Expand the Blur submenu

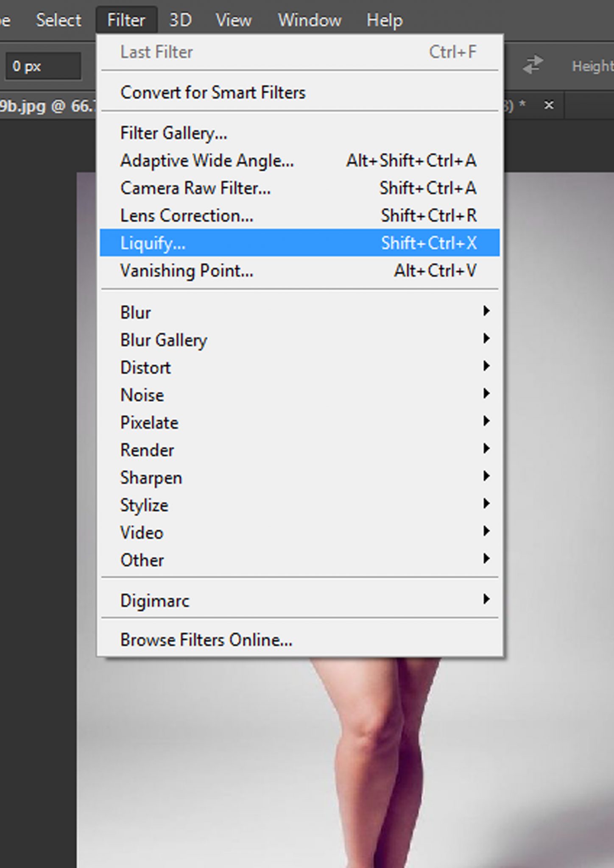pyautogui.click(x=136, y=312)
